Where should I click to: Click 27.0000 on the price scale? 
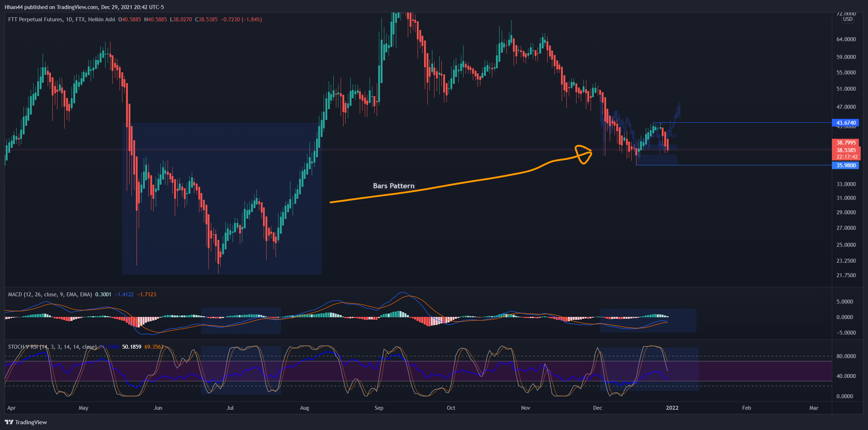[846, 228]
